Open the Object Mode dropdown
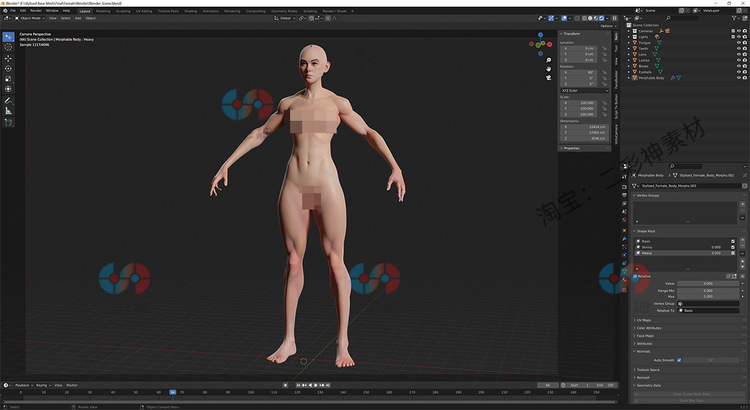This screenshot has width=750, height=410. point(30,18)
